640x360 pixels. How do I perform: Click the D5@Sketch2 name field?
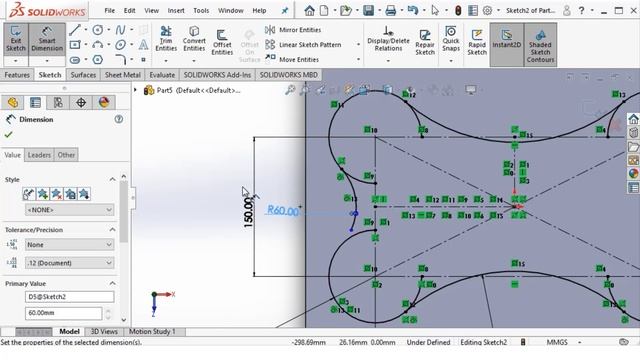tap(70, 297)
